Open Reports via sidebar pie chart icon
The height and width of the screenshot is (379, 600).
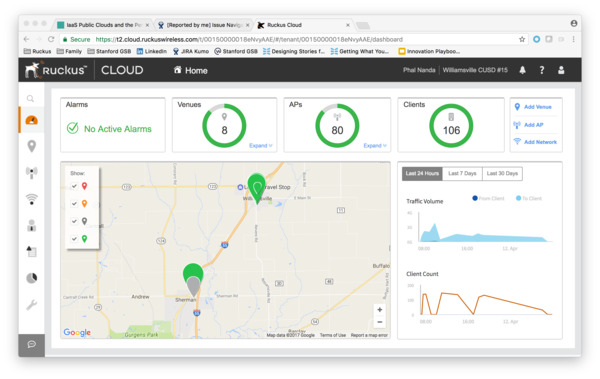tap(32, 278)
